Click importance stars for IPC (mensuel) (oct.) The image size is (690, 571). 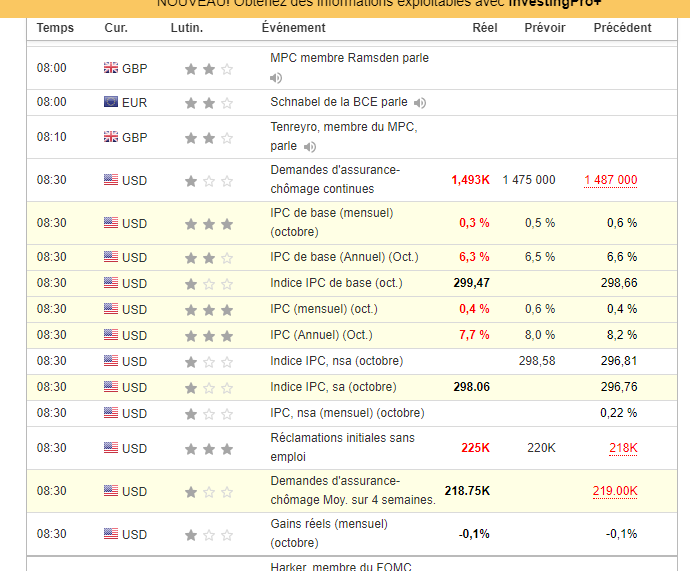[x=208, y=310]
